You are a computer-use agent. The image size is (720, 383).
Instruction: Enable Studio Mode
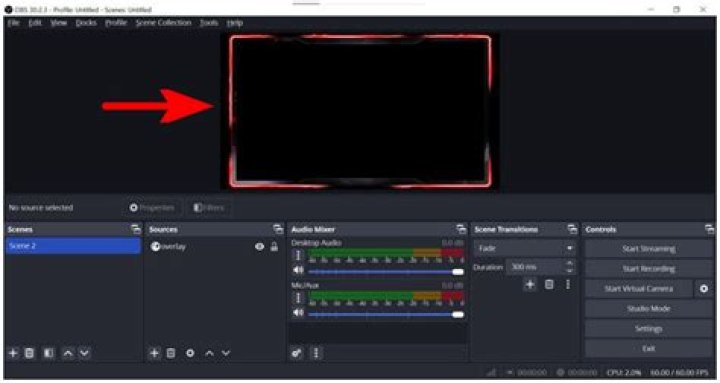click(x=649, y=309)
